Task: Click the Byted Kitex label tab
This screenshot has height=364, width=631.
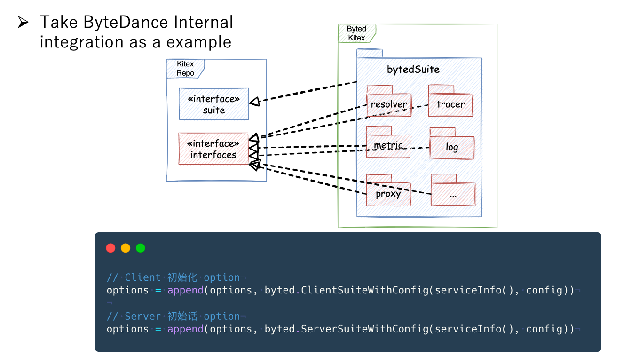Action: coord(356,33)
